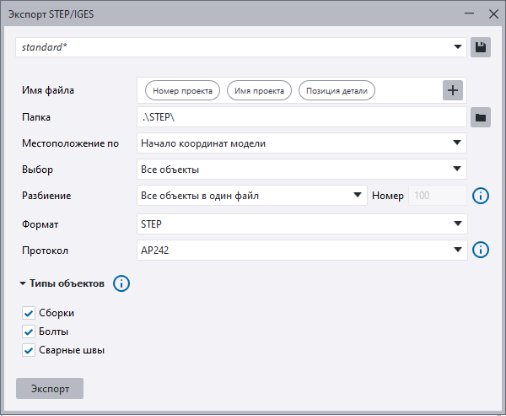
Task: Select the Позиция детали filename token
Action: tap(337, 90)
